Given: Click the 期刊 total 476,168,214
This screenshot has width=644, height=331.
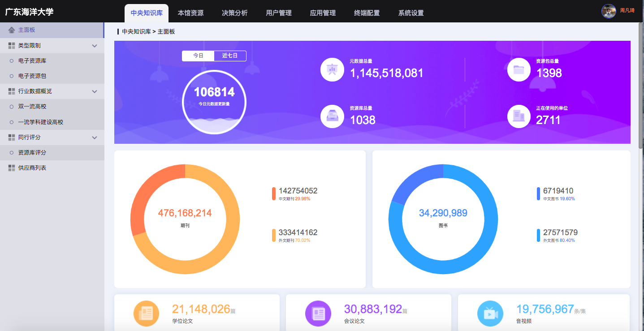Looking at the screenshot, I should (x=185, y=213).
